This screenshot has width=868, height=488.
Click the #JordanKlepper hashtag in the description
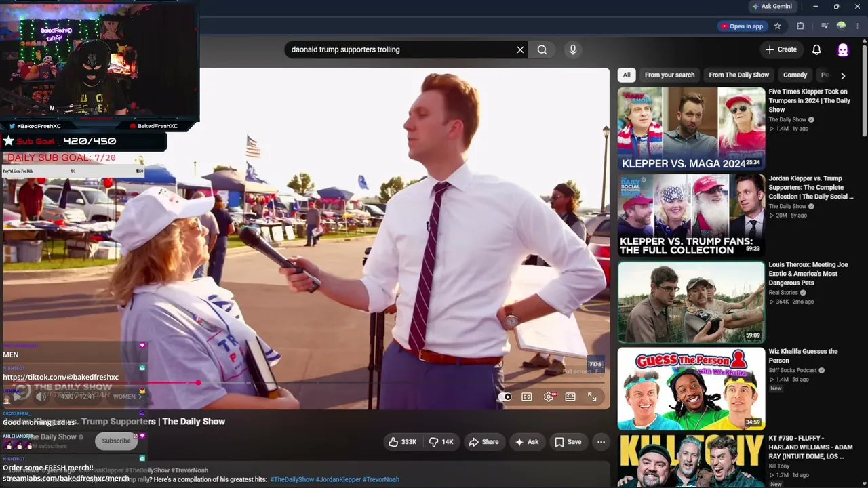click(x=338, y=479)
